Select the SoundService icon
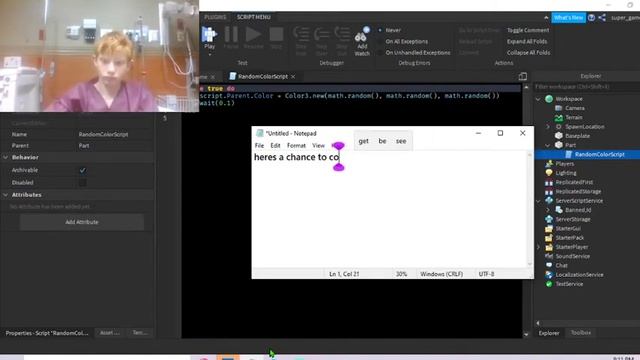This screenshot has height=360, width=640. point(549,256)
